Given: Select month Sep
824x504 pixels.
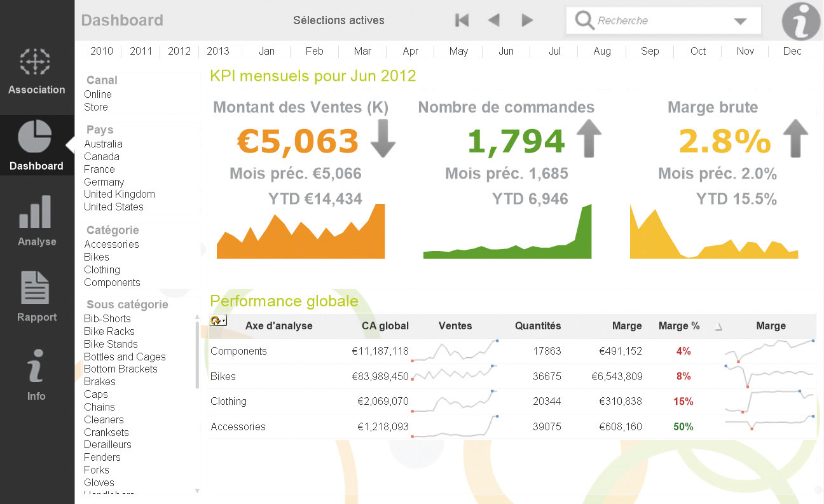Looking at the screenshot, I should [650, 51].
